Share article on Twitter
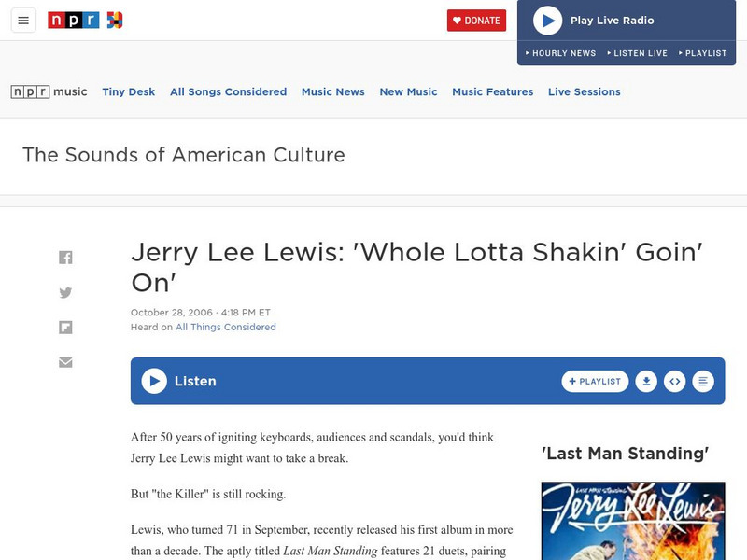This screenshot has height=560, width=747. coord(65,292)
